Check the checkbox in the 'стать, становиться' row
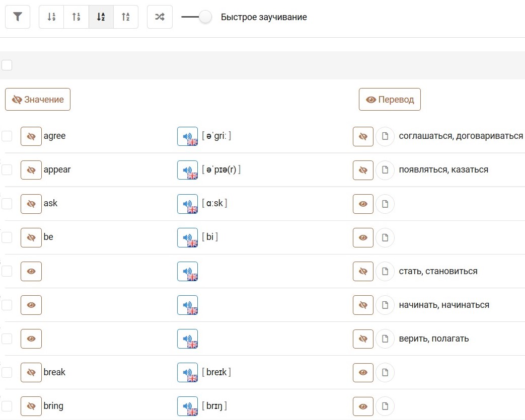Screen dimensions: 525x420 click(7, 272)
